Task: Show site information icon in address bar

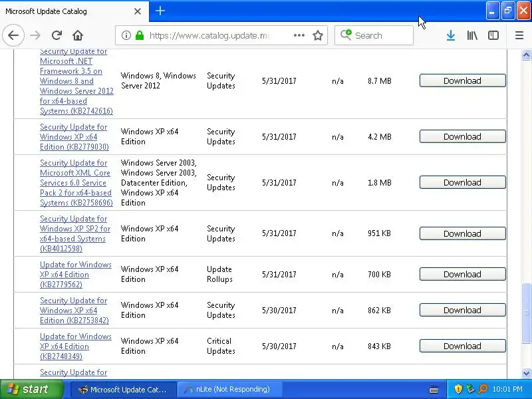Action: [x=126, y=35]
